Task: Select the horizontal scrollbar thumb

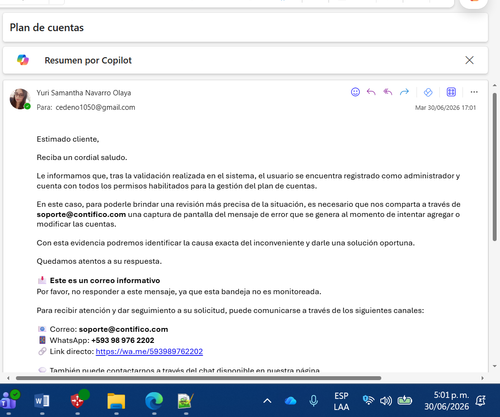Action: [198, 378]
